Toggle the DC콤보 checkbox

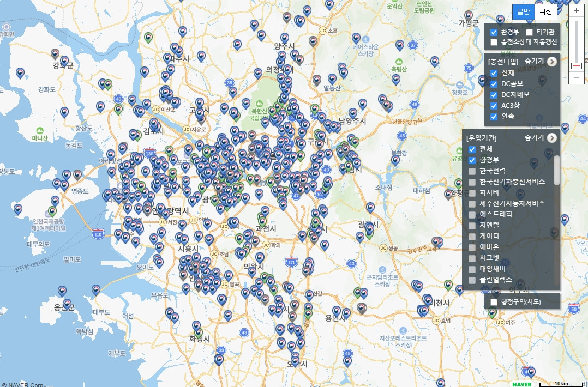[494, 84]
